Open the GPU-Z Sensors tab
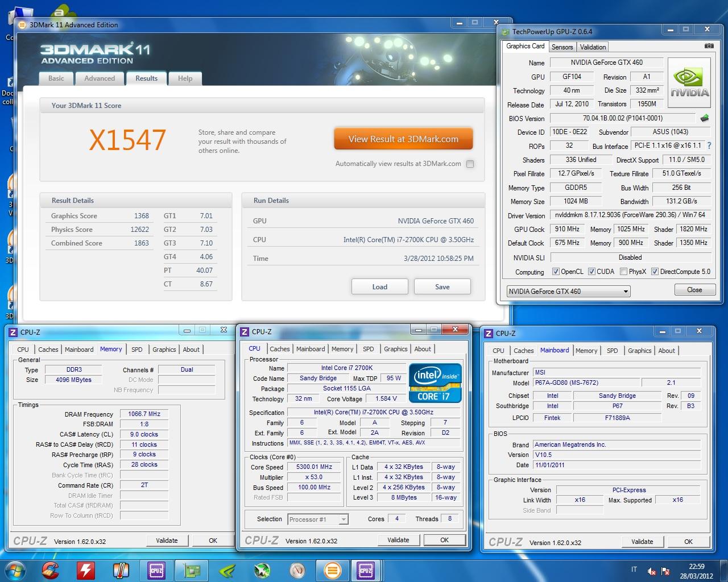 coord(562,47)
